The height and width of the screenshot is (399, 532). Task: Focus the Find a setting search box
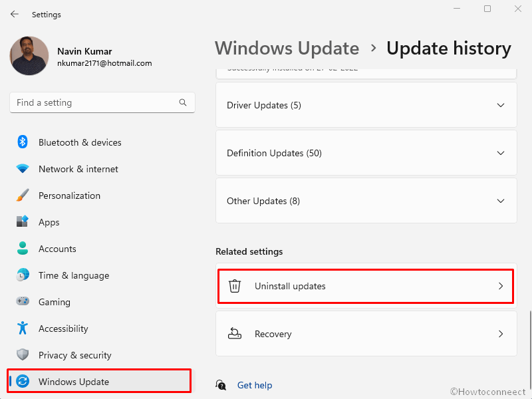[x=102, y=102]
